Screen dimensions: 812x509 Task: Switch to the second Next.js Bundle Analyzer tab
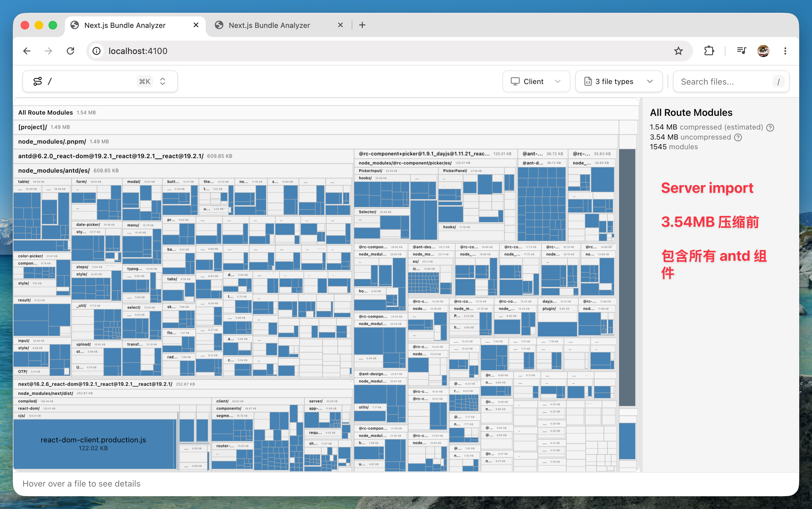[279, 25]
